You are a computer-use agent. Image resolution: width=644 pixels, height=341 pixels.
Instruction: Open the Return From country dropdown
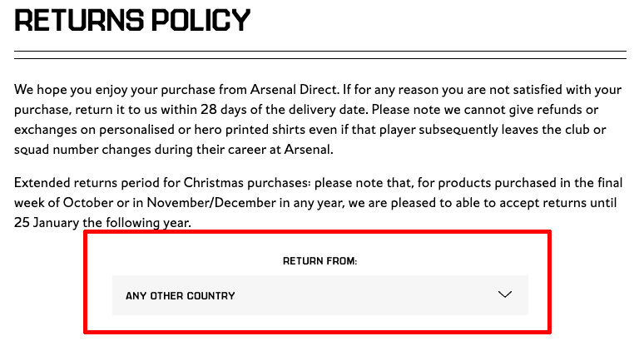(x=320, y=295)
